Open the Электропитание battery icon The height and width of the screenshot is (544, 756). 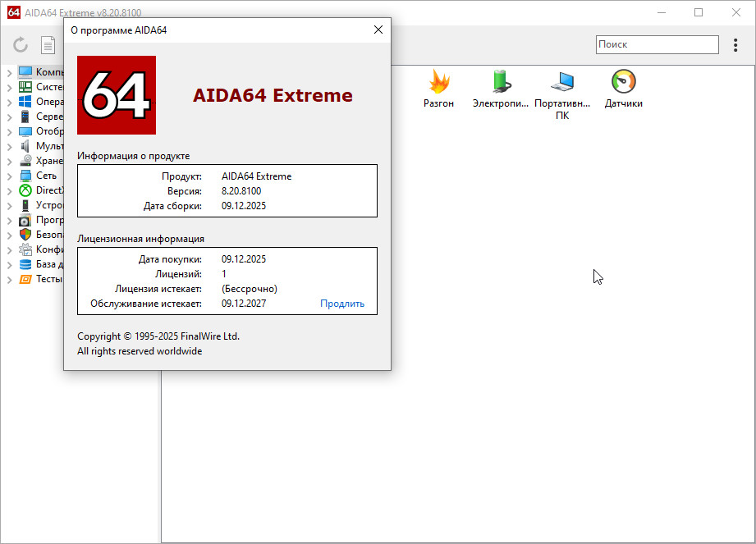tap(501, 83)
